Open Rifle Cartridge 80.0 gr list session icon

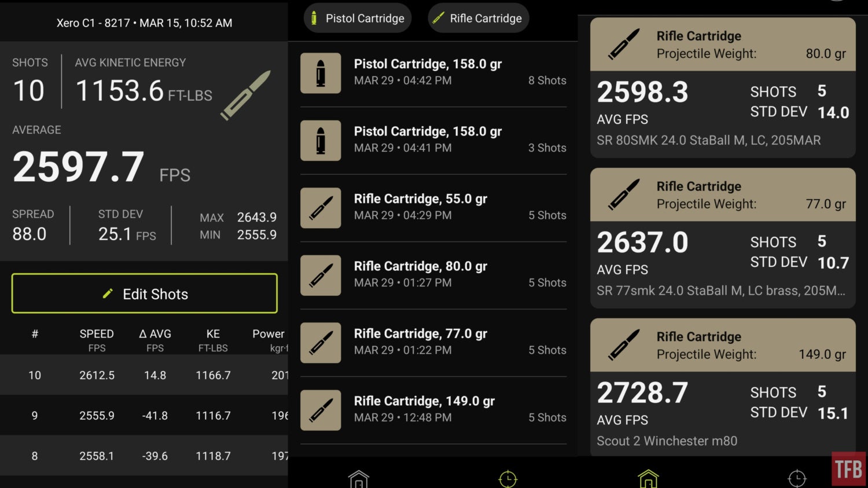point(321,276)
